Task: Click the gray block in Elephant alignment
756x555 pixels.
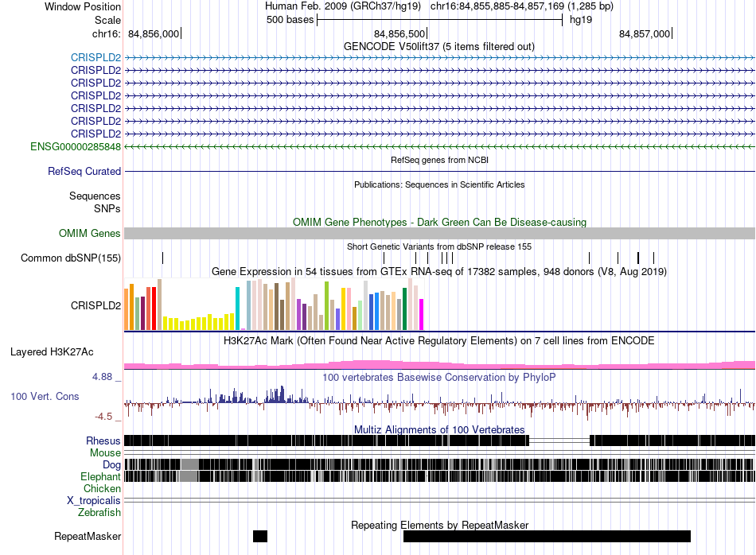Action: tap(189, 476)
